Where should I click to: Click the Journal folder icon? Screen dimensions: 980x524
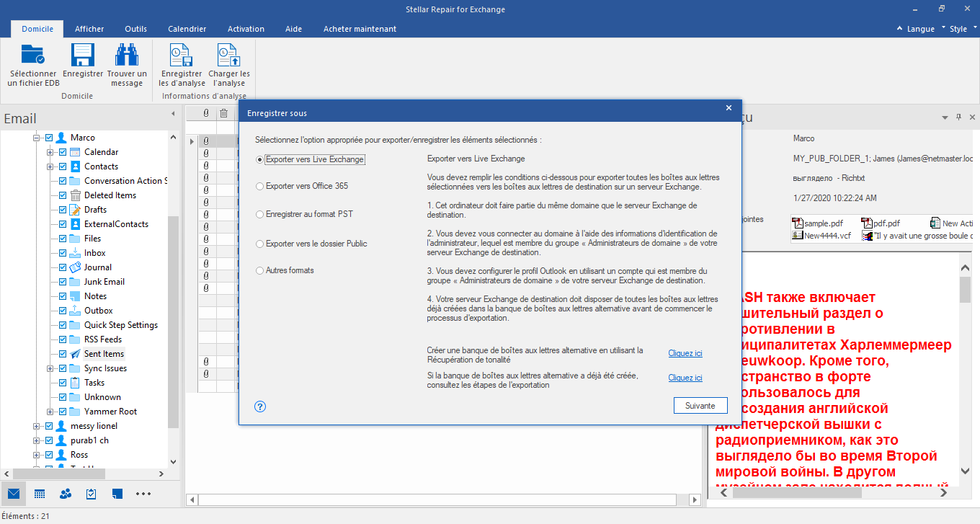point(75,267)
